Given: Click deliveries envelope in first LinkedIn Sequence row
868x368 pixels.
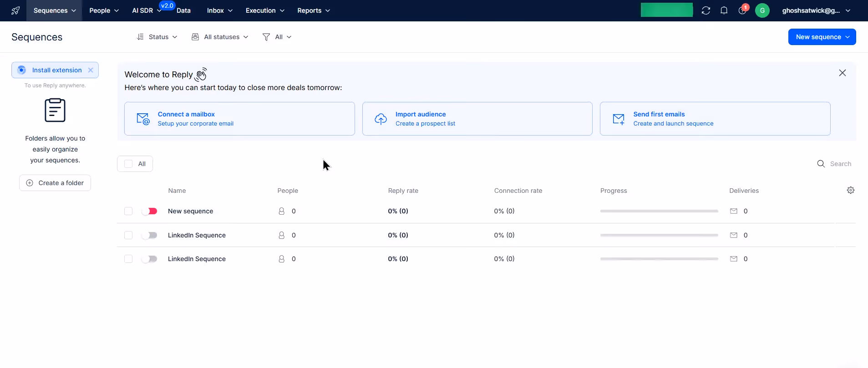Looking at the screenshot, I should pyautogui.click(x=734, y=235).
